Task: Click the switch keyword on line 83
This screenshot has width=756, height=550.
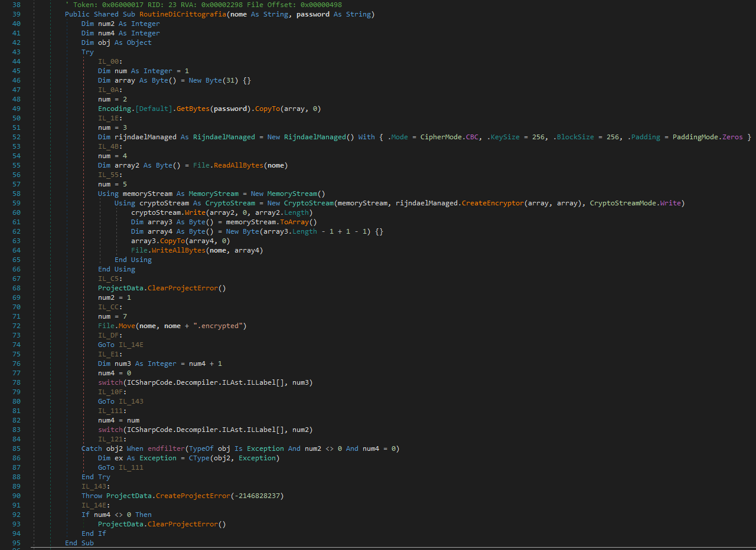Action: [110, 430]
